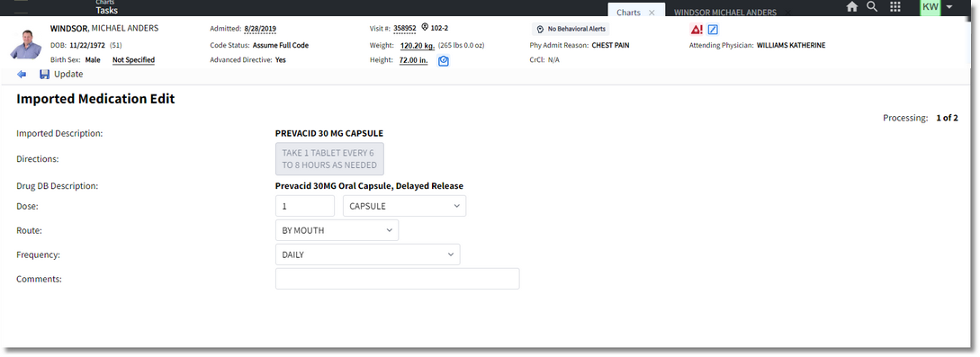Click the CHEST PAIN admit reason
The width and height of the screenshot is (980, 357).
(611, 46)
